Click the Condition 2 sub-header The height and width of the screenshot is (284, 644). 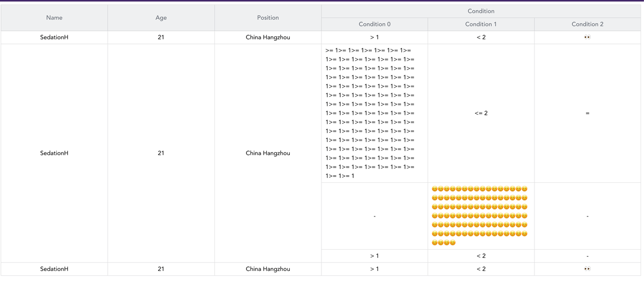tap(587, 24)
